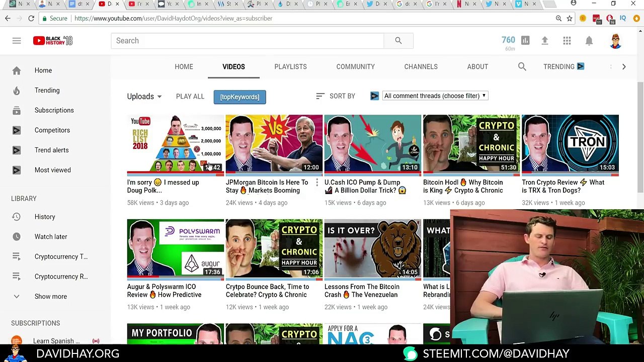Click the icon beside comment threads filter
Screen dimensions: 644x362
(374, 96)
